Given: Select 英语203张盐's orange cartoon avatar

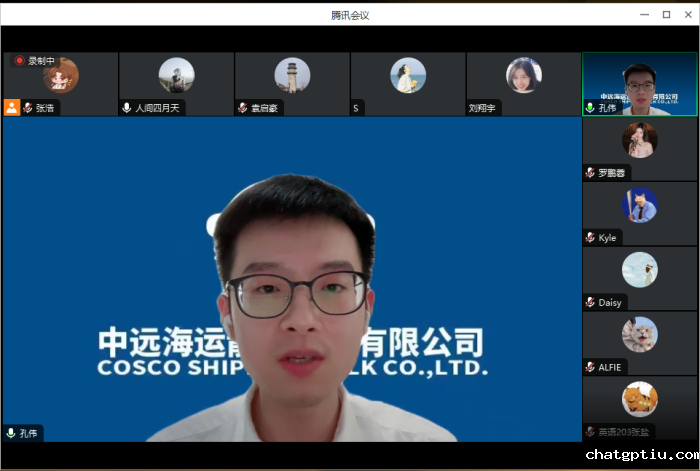Looking at the screenshot, I should (x=640, y=399).
